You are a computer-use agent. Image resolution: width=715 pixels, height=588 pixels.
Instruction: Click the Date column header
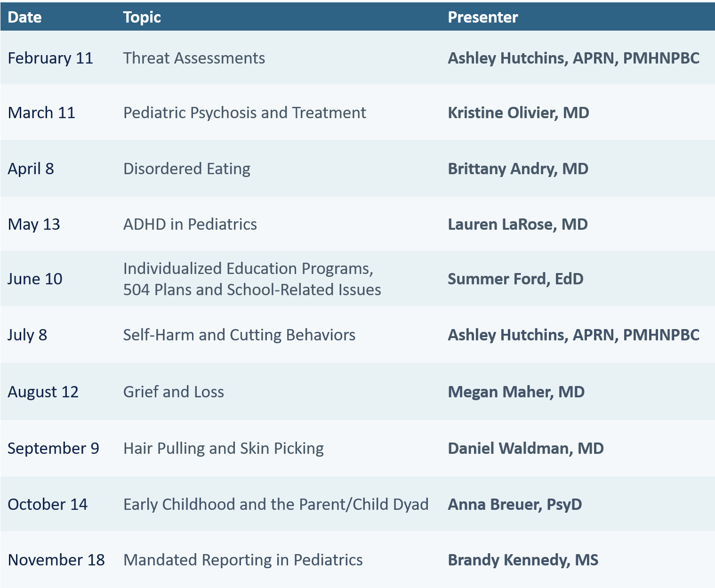click(x=24, y=17)
